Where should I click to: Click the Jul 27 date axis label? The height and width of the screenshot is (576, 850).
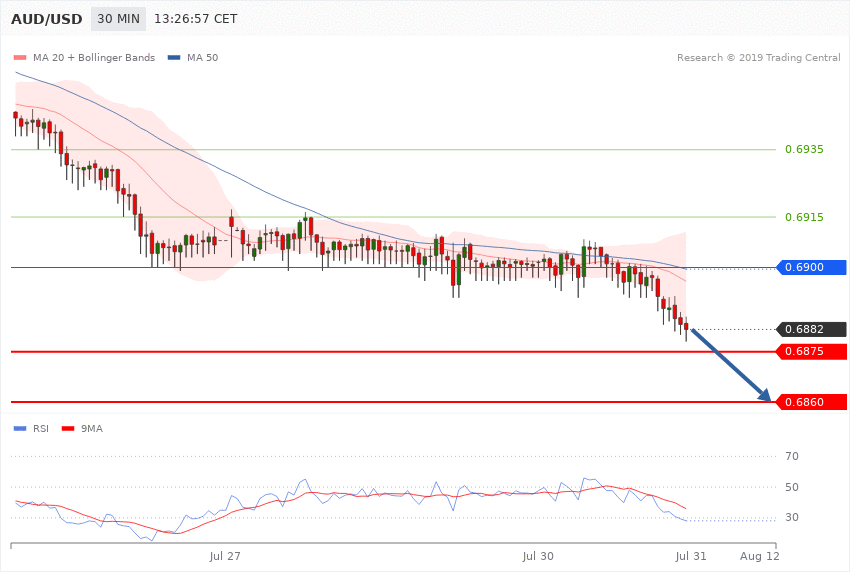[x=225, y=556]
